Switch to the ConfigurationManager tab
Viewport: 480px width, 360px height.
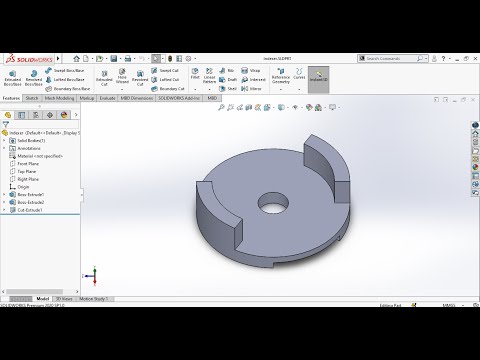tap(36, 115)
